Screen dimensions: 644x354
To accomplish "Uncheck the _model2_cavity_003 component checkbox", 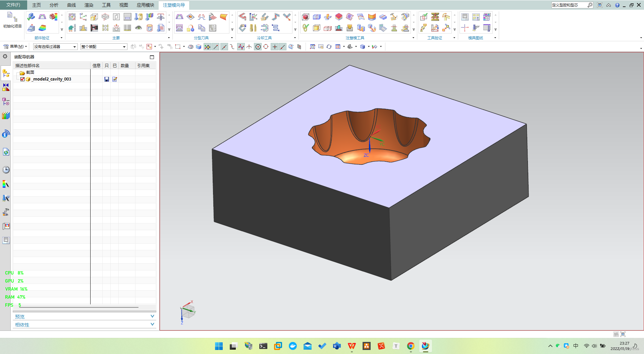I will click(x=22, y=79).
